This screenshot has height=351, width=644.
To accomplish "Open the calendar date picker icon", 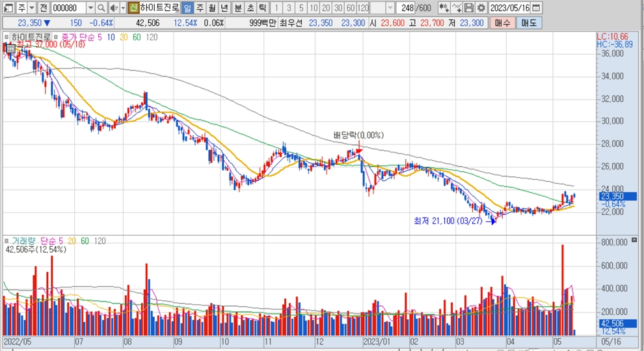I will click(536, 8).
